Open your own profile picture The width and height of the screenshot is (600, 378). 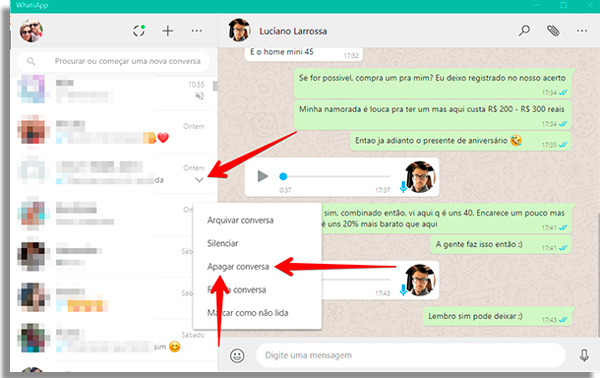31,31
